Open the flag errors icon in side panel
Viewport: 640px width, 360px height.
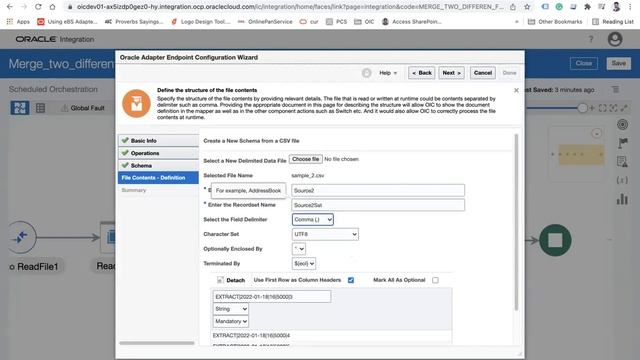tap(622, 143)
